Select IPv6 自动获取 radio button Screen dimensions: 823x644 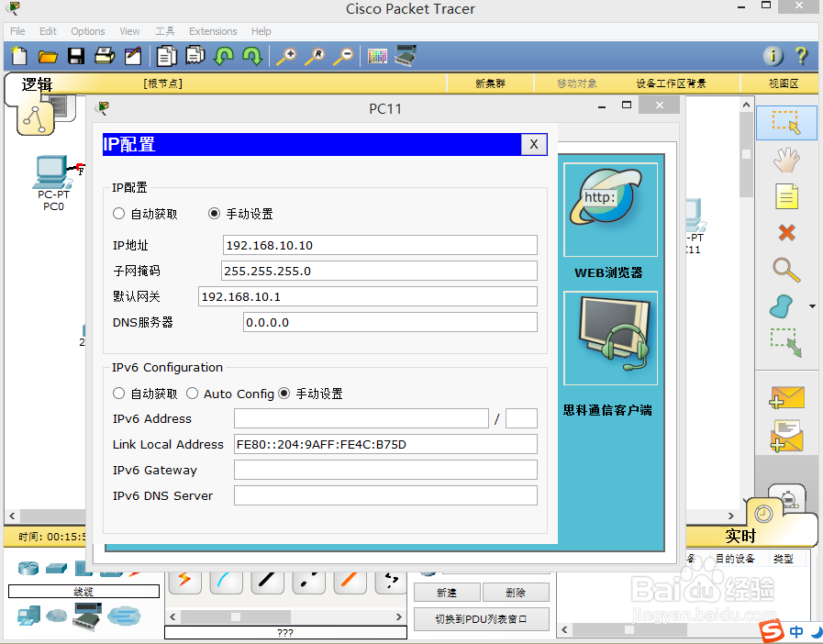click(x=118, y=394)
